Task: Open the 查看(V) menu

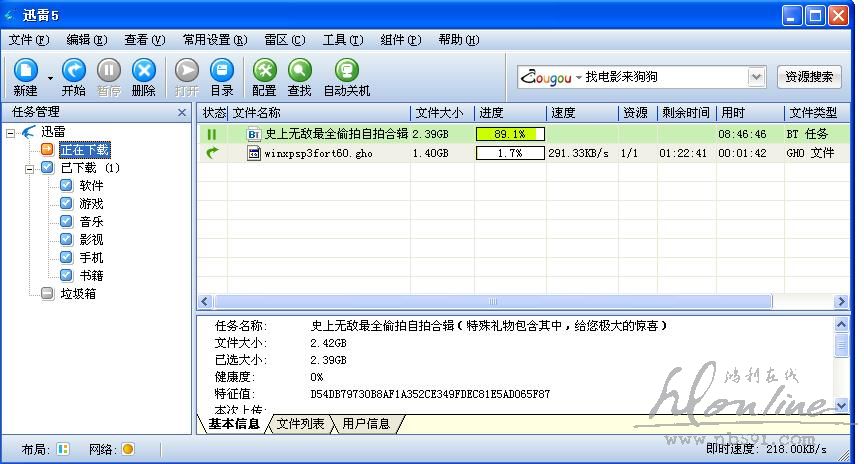Action: pyautogui.click(x=144, y=40)
